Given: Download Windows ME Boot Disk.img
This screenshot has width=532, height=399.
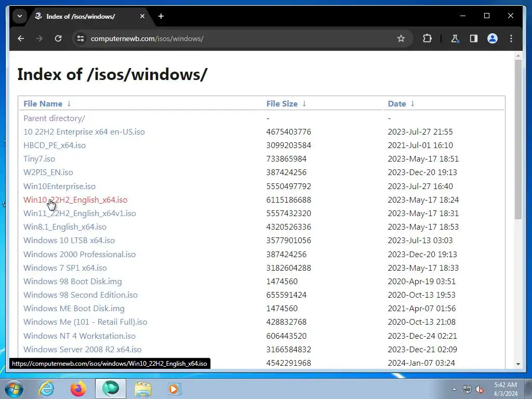Looking at the screenshot, I should click(x=74, y=309).
